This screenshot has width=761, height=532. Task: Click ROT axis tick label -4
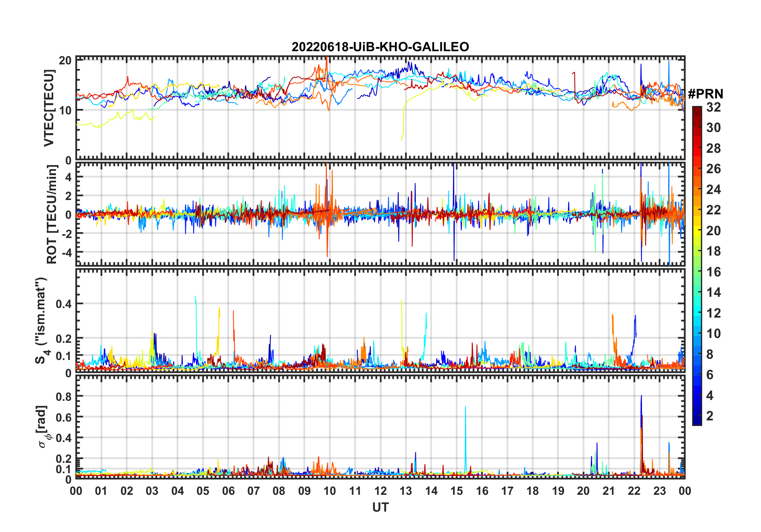click(x=66, y=253)
